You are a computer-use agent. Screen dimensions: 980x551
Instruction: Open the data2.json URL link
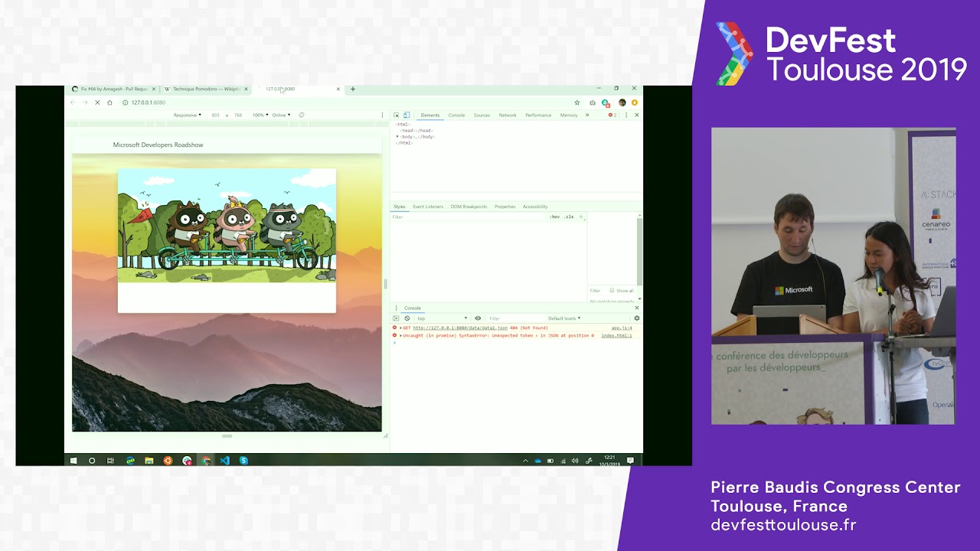[x=460, y=328]
